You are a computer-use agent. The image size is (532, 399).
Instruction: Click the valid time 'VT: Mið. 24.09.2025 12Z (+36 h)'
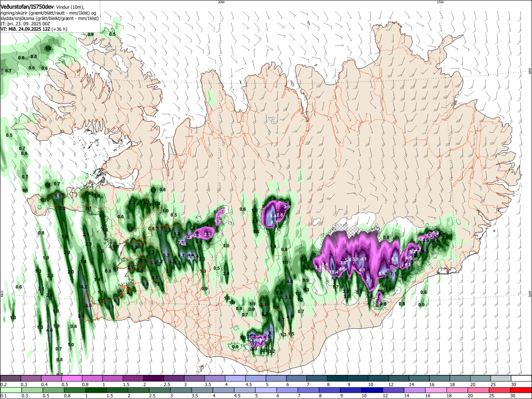click(34, 29)
